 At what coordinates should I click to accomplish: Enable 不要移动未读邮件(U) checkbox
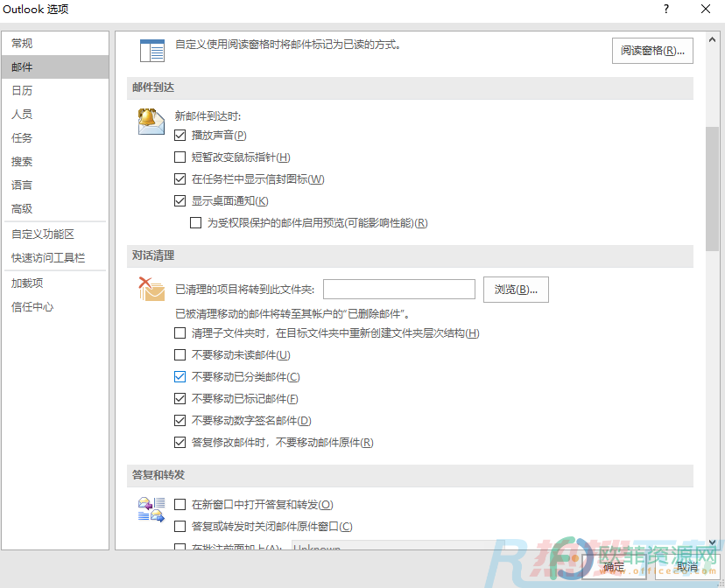[179, 354]
